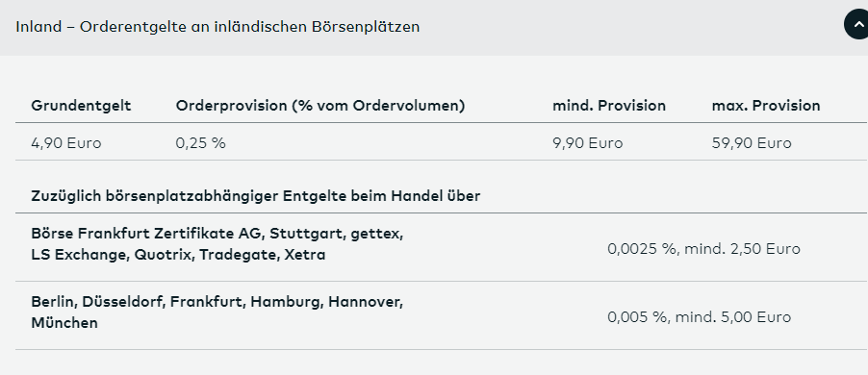868x375 pixels.
Task: Click the max. Provision column header
Action: coord(766,106)
